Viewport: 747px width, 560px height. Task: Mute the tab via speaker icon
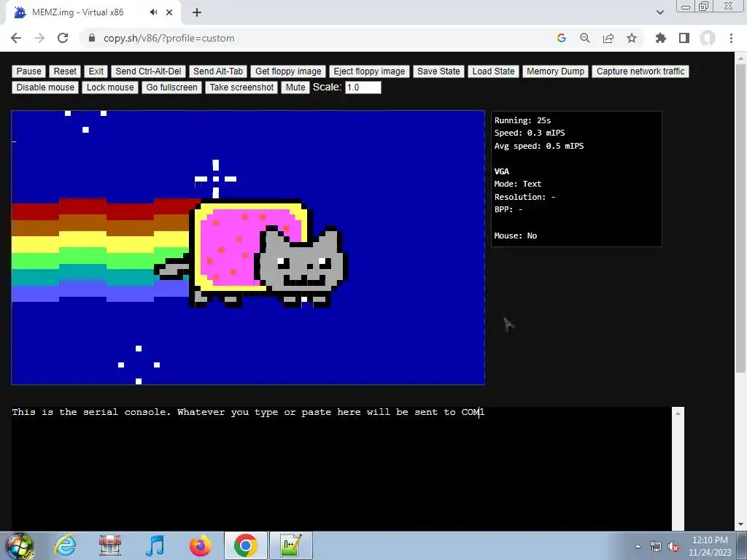pos(153,12)
